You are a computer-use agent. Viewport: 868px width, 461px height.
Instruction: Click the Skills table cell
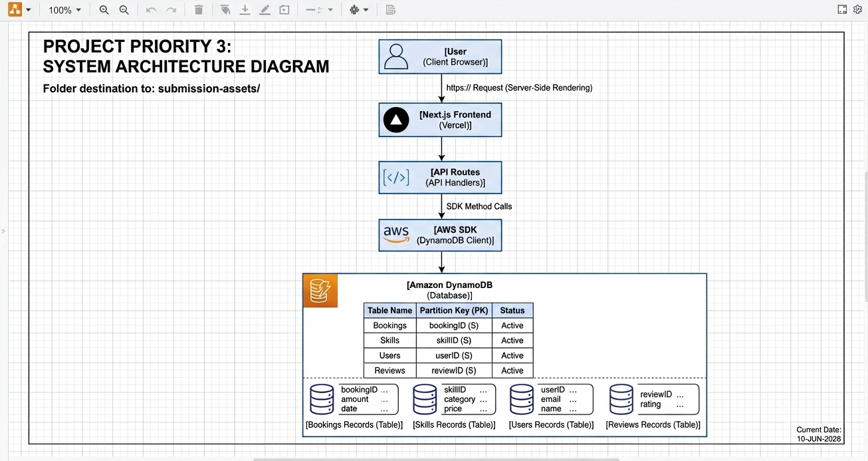389,341
